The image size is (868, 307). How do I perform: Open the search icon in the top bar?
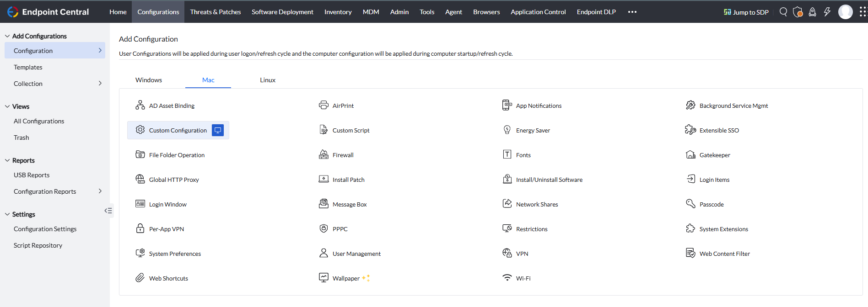(783, 12)
